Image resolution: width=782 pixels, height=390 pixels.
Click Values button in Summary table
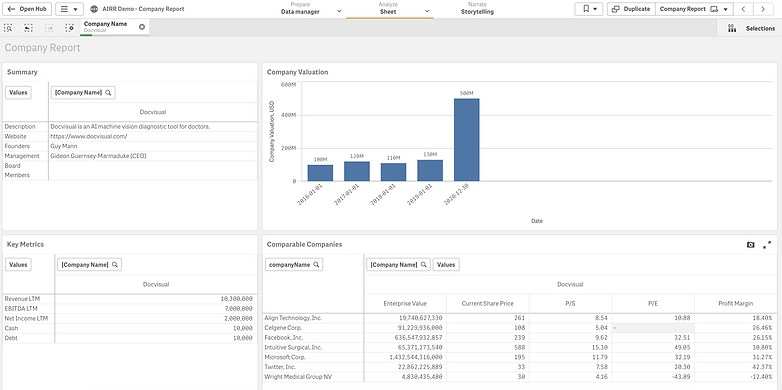(18, 93)
